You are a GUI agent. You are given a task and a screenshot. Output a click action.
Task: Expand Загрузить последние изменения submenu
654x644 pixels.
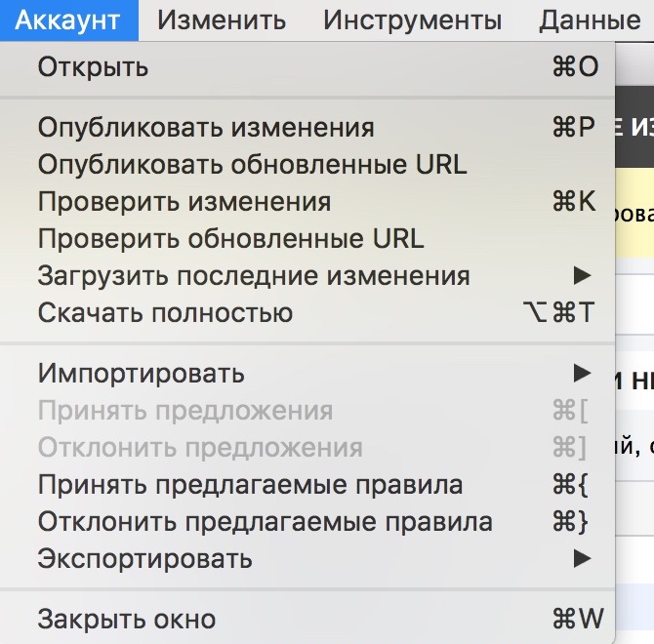(x=307, y=276)
